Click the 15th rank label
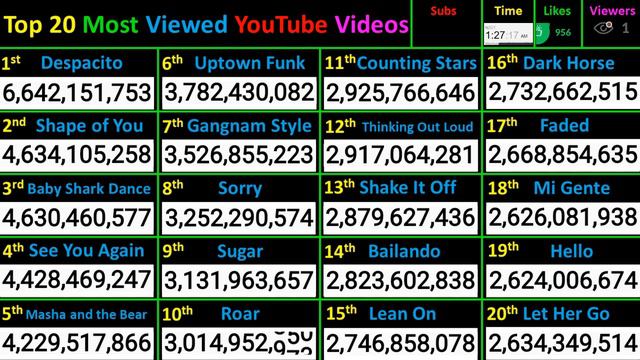The image size is (640, 360). click(341, 313)
